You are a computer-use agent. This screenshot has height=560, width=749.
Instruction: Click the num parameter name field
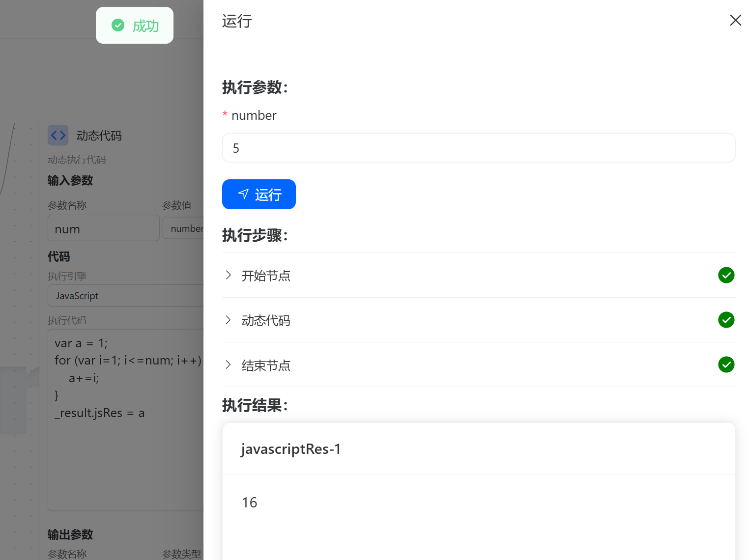click(103, 229)
